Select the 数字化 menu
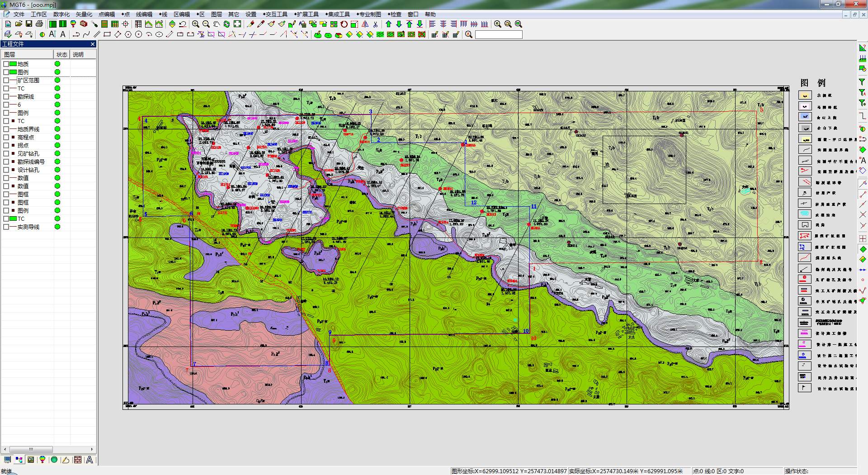 click(61, 14)
